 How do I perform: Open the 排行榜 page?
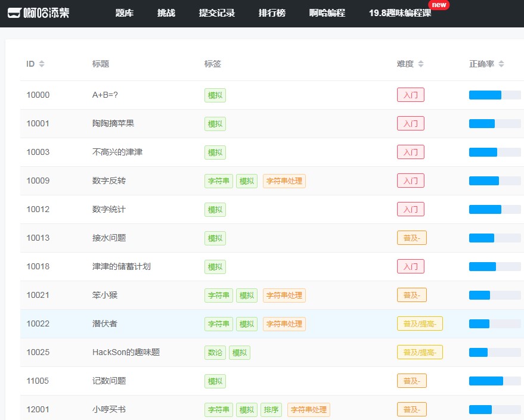(272, 13)
